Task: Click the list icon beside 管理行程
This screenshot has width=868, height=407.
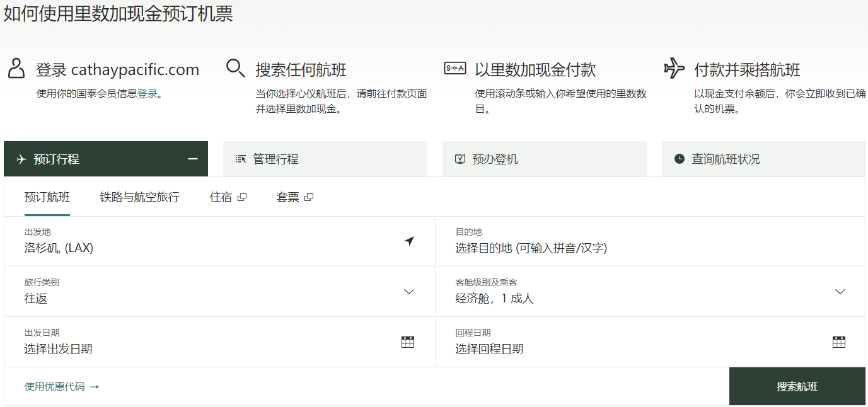Action: 240,159
